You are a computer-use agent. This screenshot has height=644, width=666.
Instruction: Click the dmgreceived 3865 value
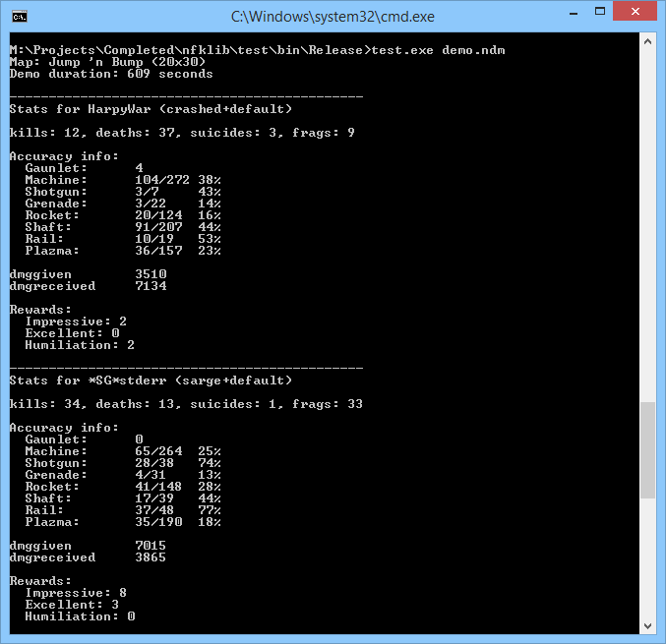click(x=151, y=557)
